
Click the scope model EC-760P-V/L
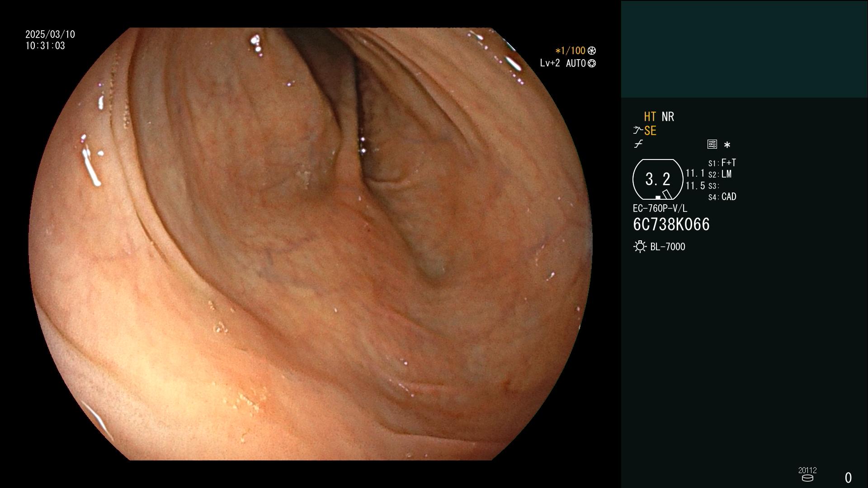coord(660,208)
